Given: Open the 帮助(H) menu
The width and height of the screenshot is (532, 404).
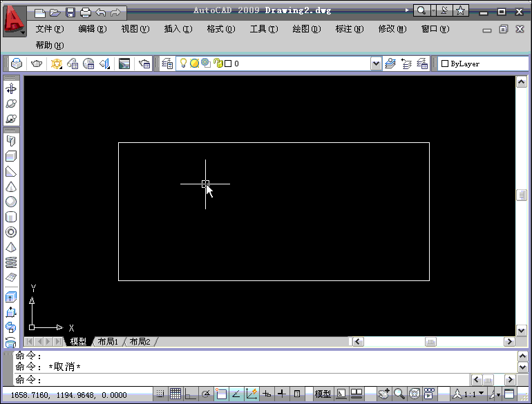Looking at the screenshot, I should (x=50, y=45).
